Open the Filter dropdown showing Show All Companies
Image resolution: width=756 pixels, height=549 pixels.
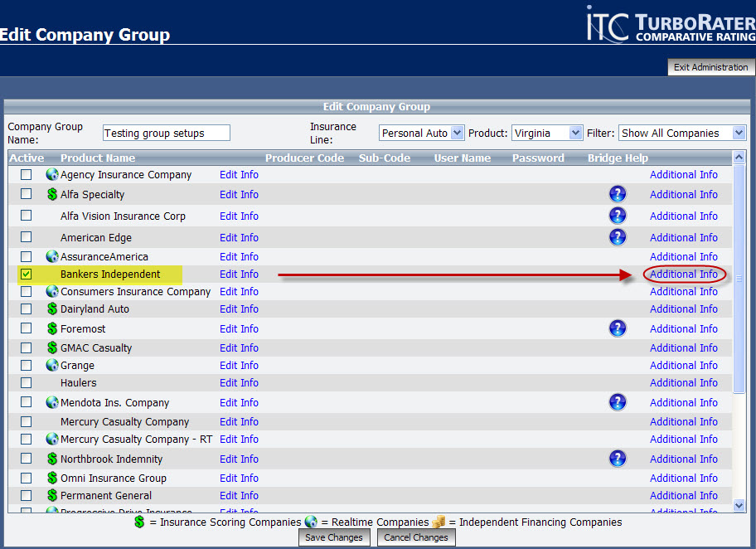tap(682, 133)
